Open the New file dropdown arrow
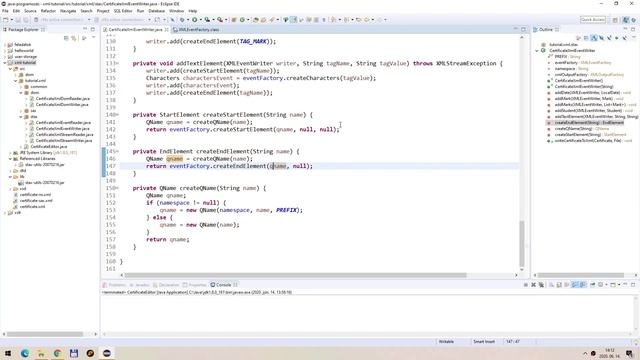 coord(11,20)
